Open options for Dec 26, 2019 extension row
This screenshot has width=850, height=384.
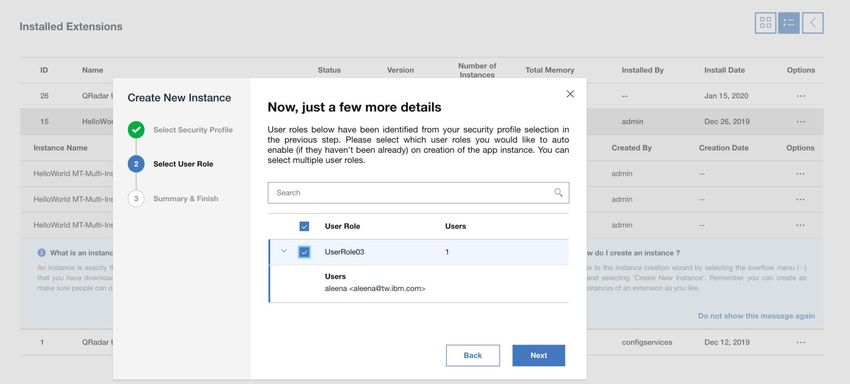pos(801,122)
